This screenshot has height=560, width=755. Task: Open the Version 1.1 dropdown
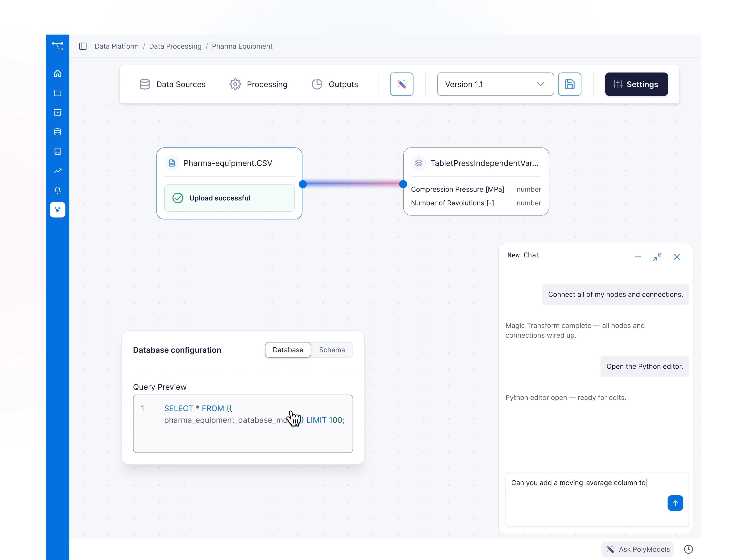pyautogui.click(x=495, y=84)
